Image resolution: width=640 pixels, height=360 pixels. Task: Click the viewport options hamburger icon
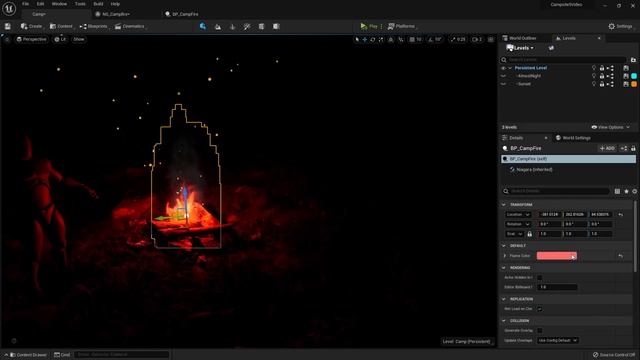pos(7,40)
